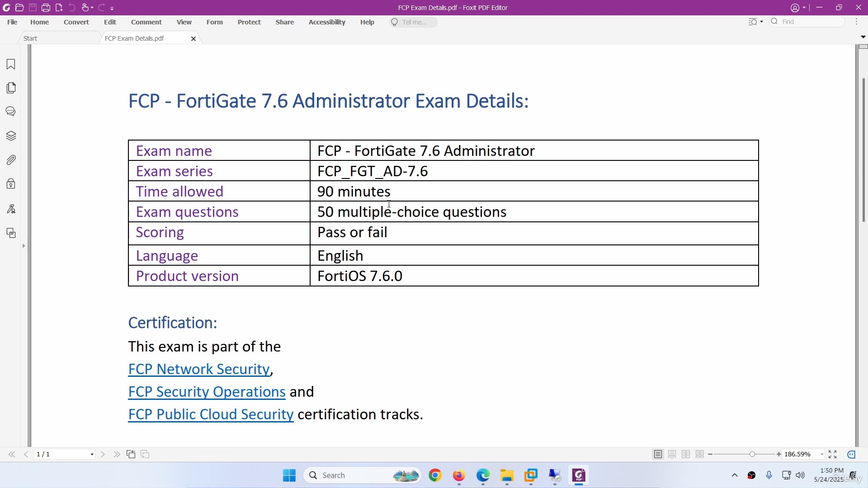The width and height of the screenshot is (868, 488).
Task: Click the Find text field
Action: tap(807, 22)
